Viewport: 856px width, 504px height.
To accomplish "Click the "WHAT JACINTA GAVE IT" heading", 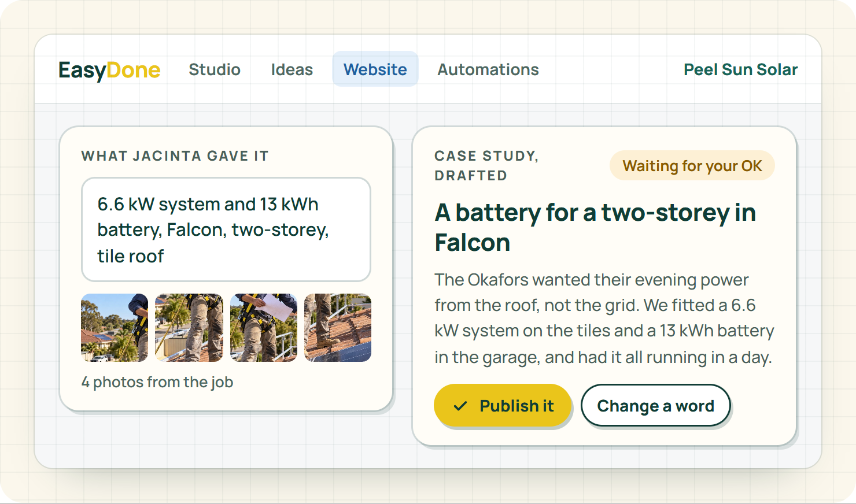I will pos(175,156).
